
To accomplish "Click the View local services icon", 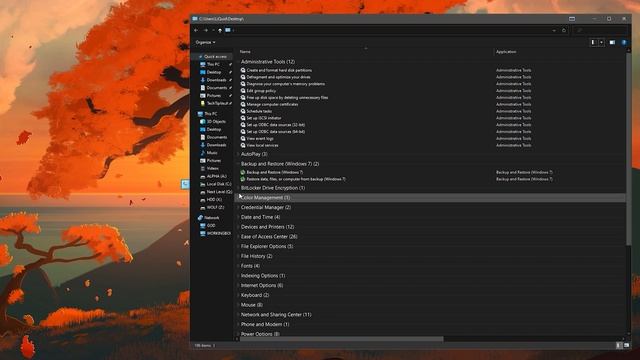I will click(x=243, y=145).
